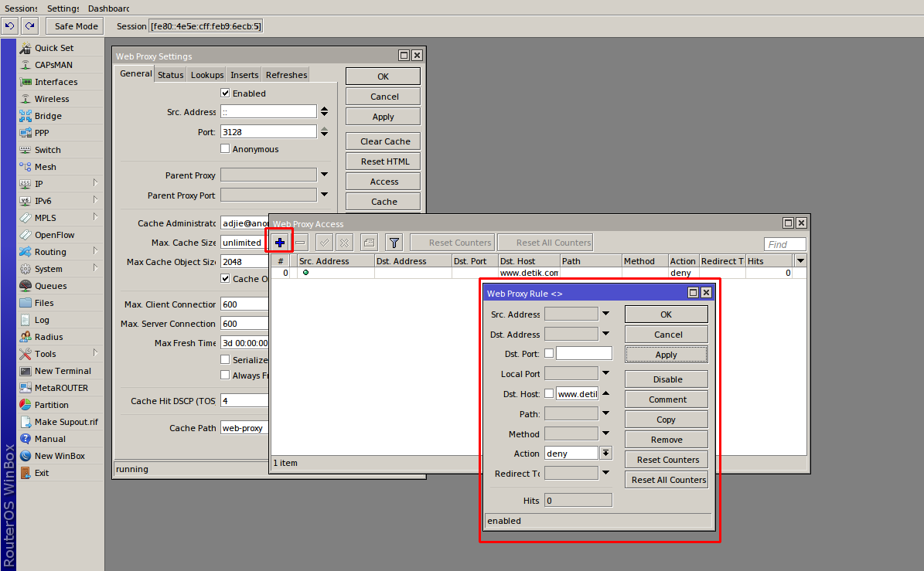
Task: Click Comment button in Web Proxy Rule
Action: (666, 399)
